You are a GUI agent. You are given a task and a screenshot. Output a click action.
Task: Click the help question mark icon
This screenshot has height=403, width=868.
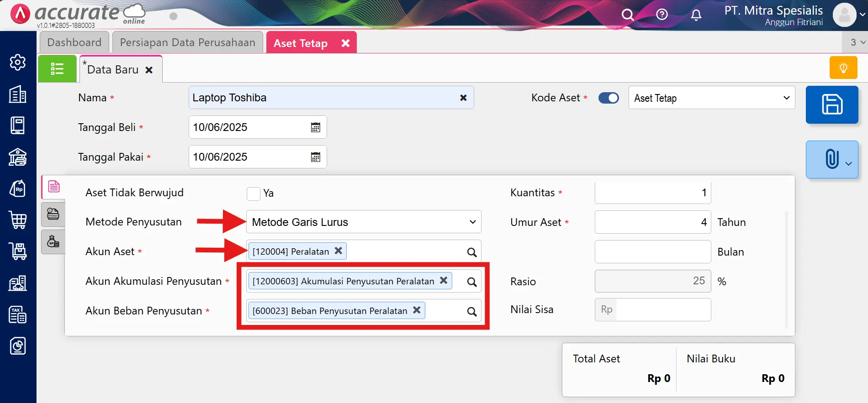[x=662, y=15]
